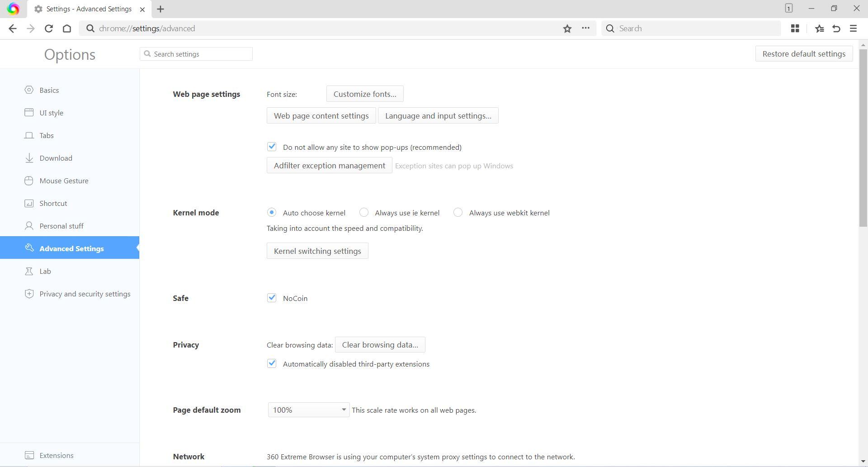Select Always use ie kernel option
This screenshot has height=467, width=868.
[364, 212]
